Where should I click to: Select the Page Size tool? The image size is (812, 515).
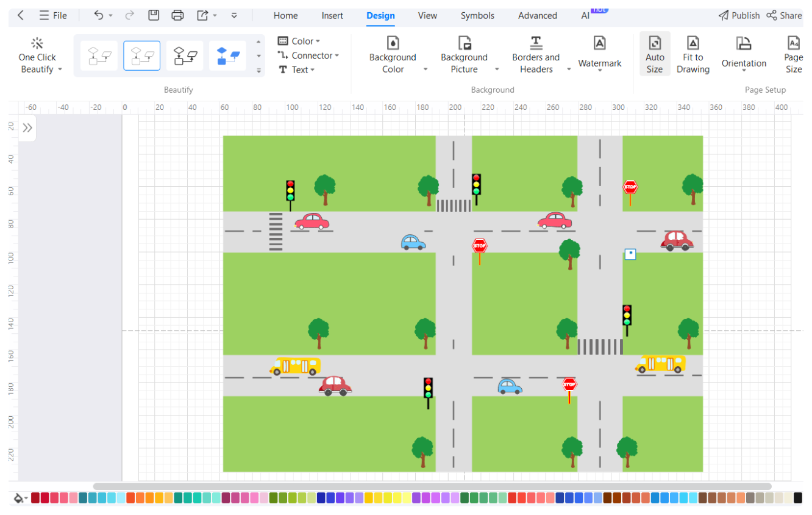coord(793,54)
